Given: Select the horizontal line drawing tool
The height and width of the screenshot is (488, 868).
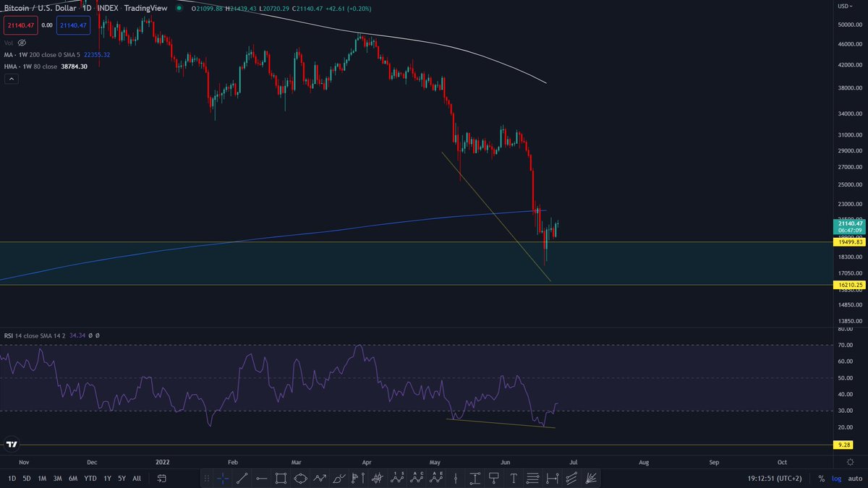Looking at the screenshot, I should point(262,478).
